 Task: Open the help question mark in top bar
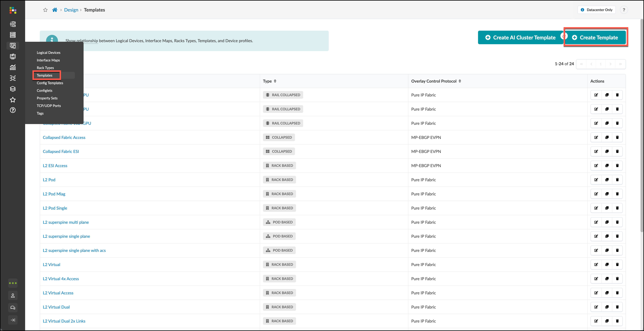coord(624,10)
